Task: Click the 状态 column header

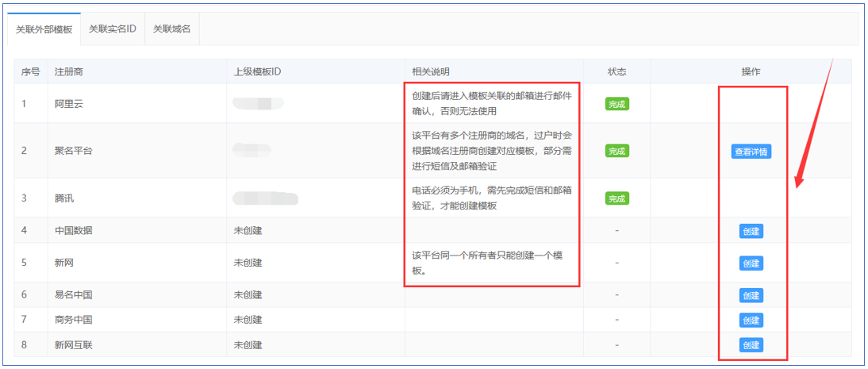Action: pyautogui.click(x=616, y=72)
